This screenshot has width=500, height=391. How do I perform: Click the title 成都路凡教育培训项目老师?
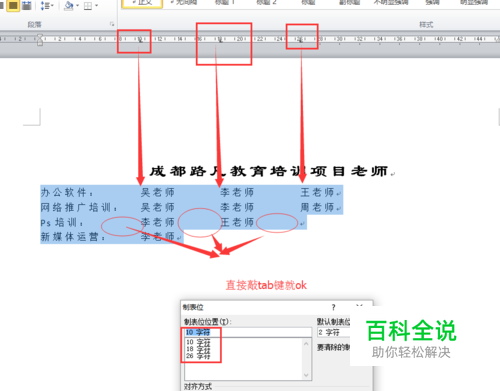(269, 171)
